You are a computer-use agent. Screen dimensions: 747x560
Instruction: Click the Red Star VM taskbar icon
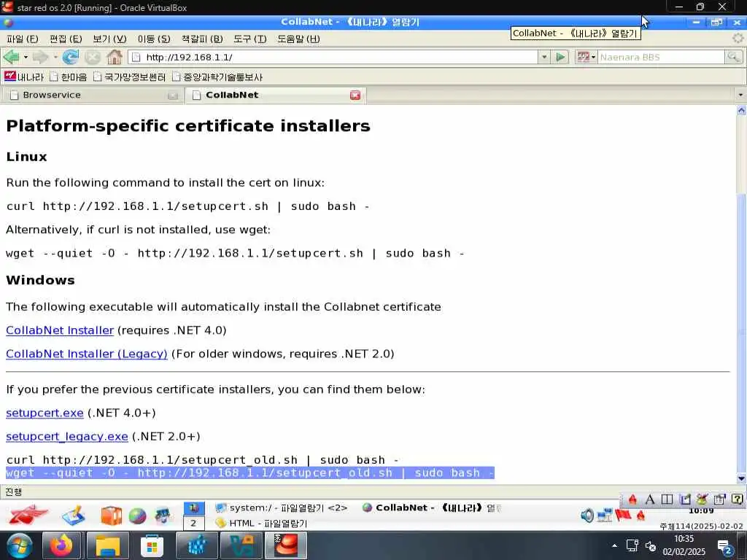point(285,545)
